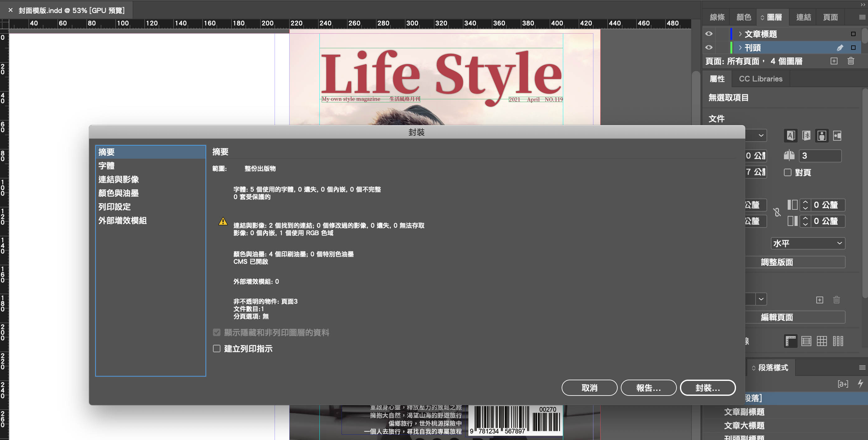Click the page count field showing 3
The image size is (868, 440).
click(x=819, y=156)
